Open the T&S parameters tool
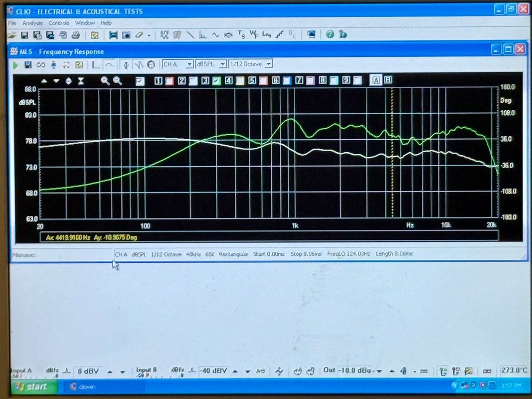The image size is (532, 399). (x=241, y=34)
